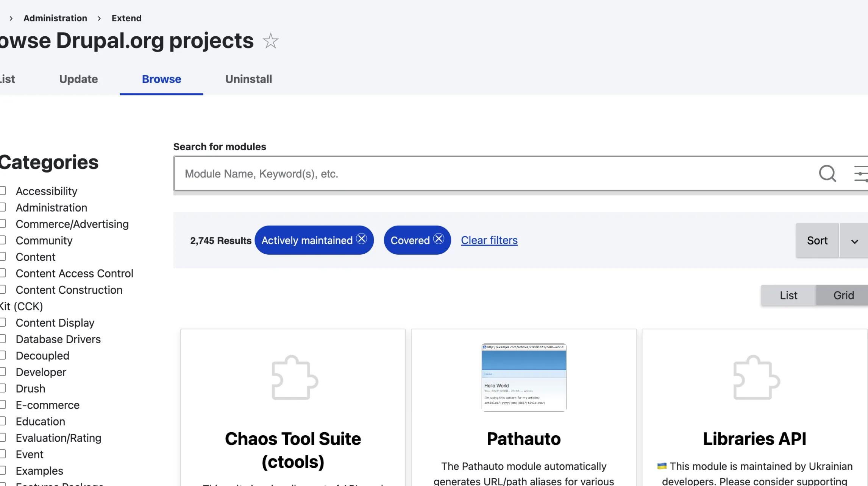Check the Accessibility category checkbox
The height and width of the screenshot is (486, 868).
point(3,191)
